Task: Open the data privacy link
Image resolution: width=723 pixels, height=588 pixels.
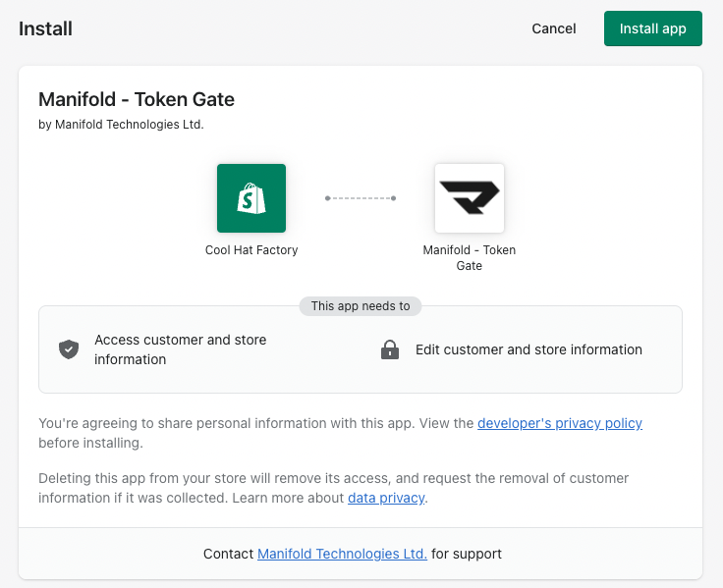Action: [386, 498]
